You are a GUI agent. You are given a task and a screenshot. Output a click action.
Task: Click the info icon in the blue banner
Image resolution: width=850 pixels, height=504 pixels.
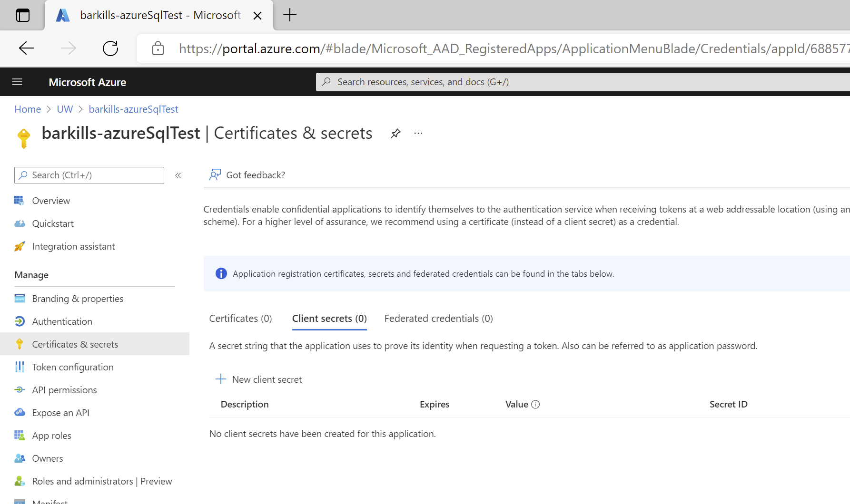(x=221, y=273)
